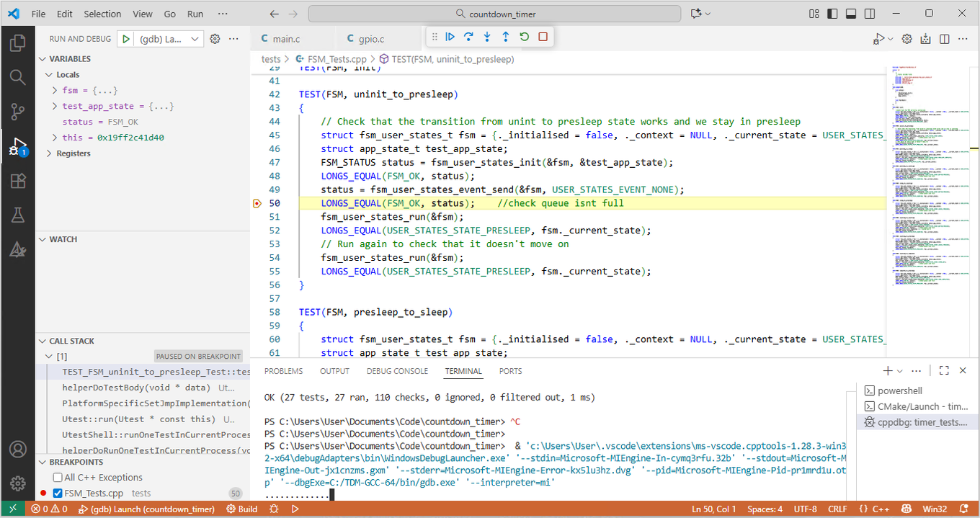
Task: Toggle the breakpoint on line 50
Action: click(257, 203)
